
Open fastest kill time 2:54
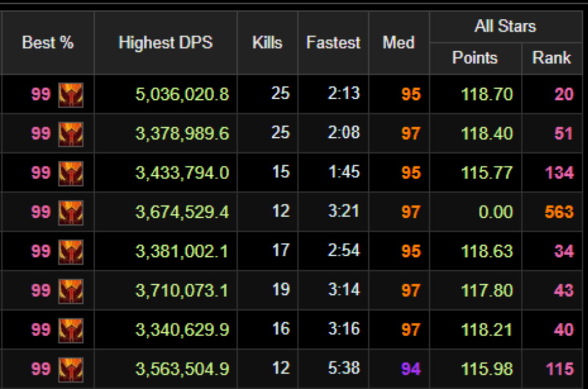pos(344,250)
